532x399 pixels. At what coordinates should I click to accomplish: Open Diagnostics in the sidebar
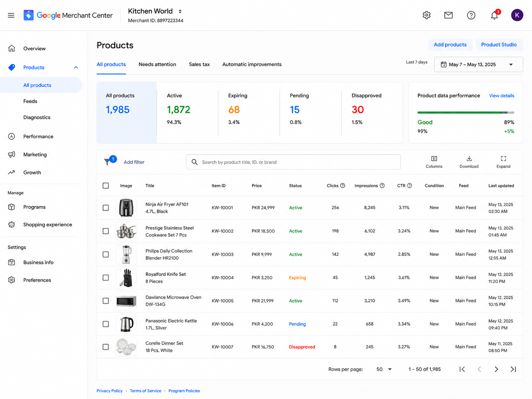(37, 118)
